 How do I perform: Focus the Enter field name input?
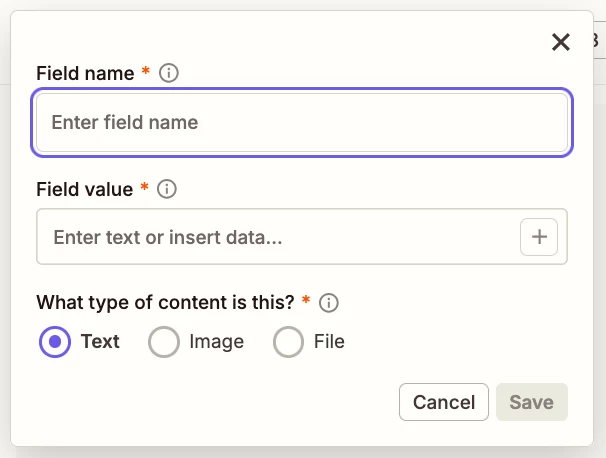click(302, 123)
